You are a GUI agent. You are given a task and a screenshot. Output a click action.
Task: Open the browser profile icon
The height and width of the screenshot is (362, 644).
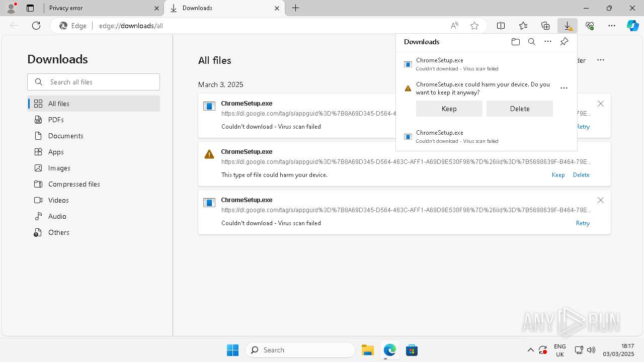[x=11, y=8]
